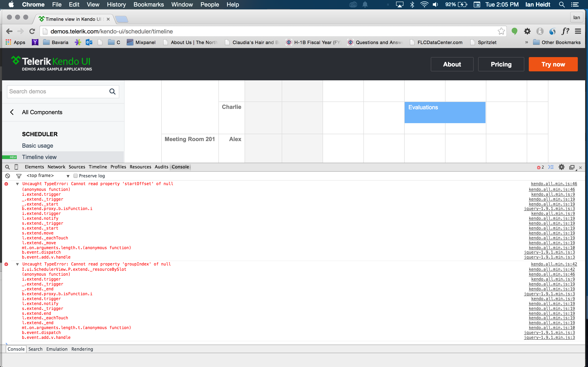Click the orange Try now button
Viewport: 588px width, 367px height.
[x=553, y=64]
